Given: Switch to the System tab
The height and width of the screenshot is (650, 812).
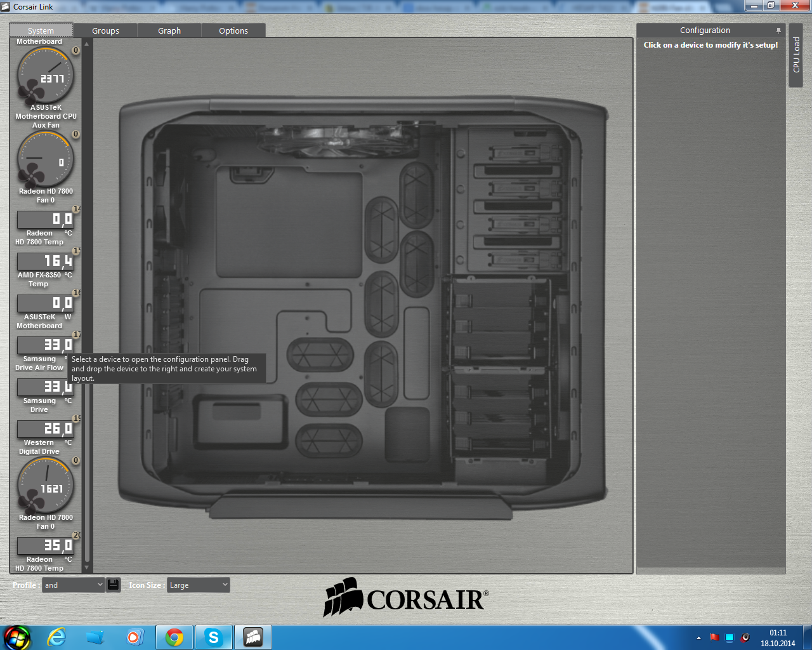Looking at the screenshot, I should pyautogui.click(x=41, y=30).
